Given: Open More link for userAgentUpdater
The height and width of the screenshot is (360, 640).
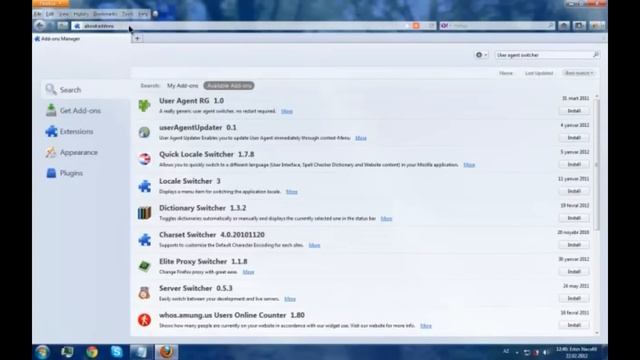Looking at the screenshot, I should click(x=361, y=138).
